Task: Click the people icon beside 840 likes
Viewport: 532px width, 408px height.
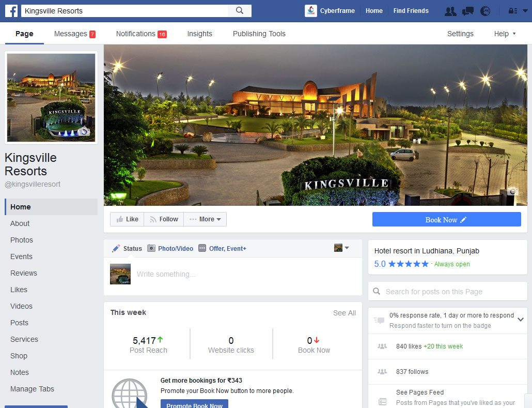Action: 382,346
